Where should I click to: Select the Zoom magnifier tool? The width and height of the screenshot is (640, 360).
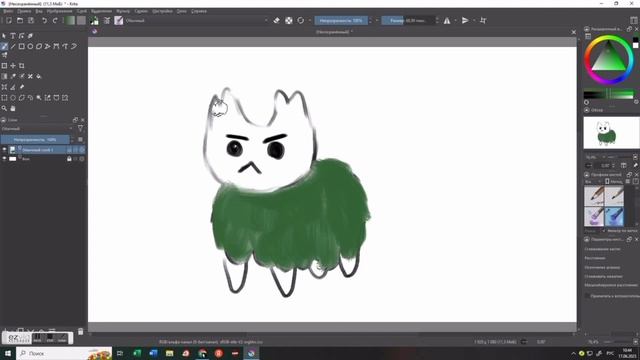[x=4, y=109]
